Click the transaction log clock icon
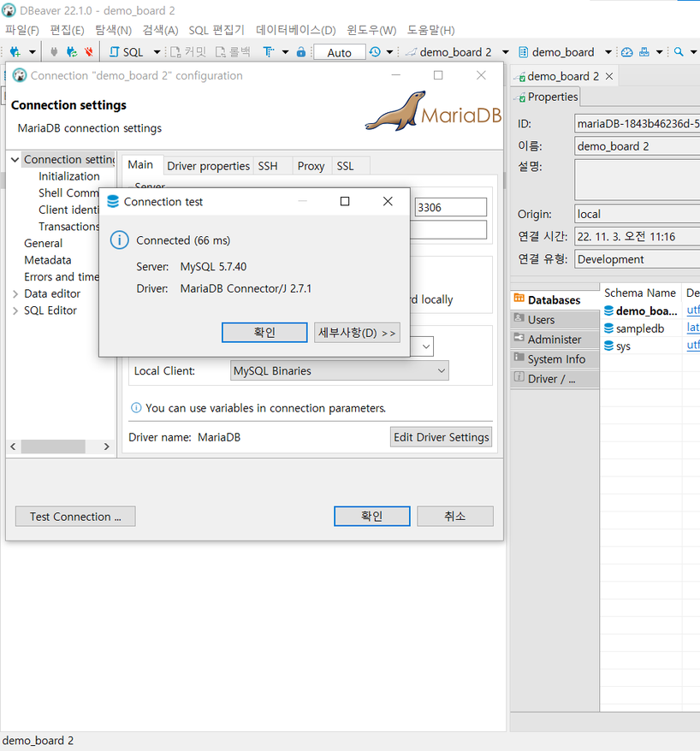 [x=375, y=51]
